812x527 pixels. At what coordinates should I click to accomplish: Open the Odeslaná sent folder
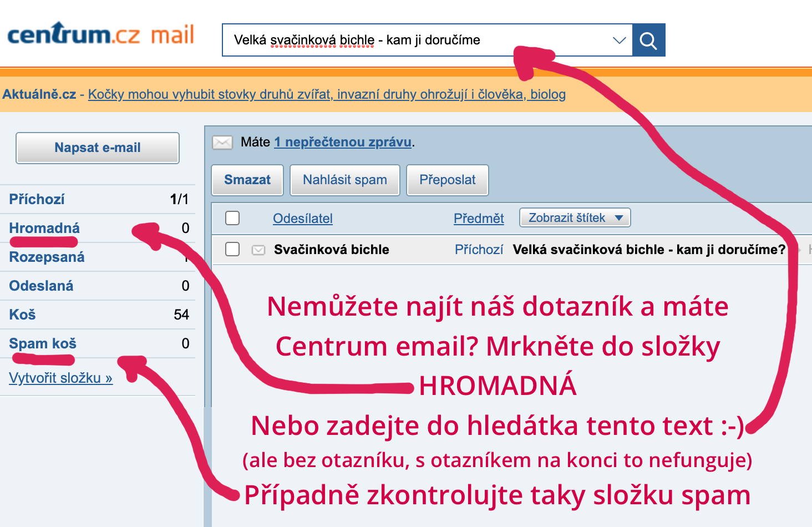[x=41, y=286]
